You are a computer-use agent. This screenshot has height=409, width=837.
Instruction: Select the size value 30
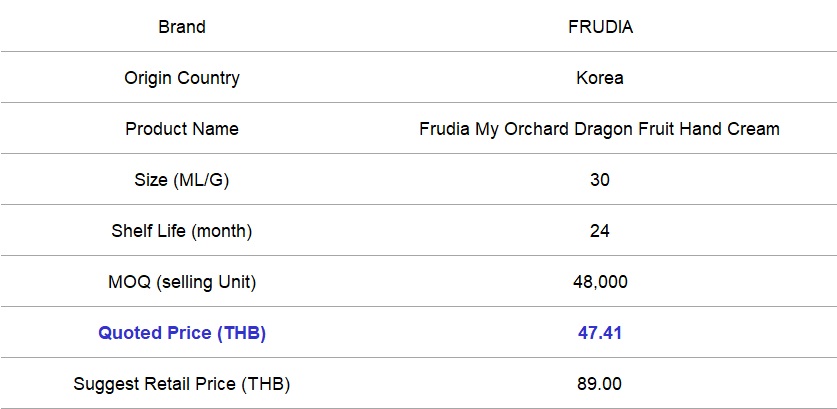click(600, 180)
